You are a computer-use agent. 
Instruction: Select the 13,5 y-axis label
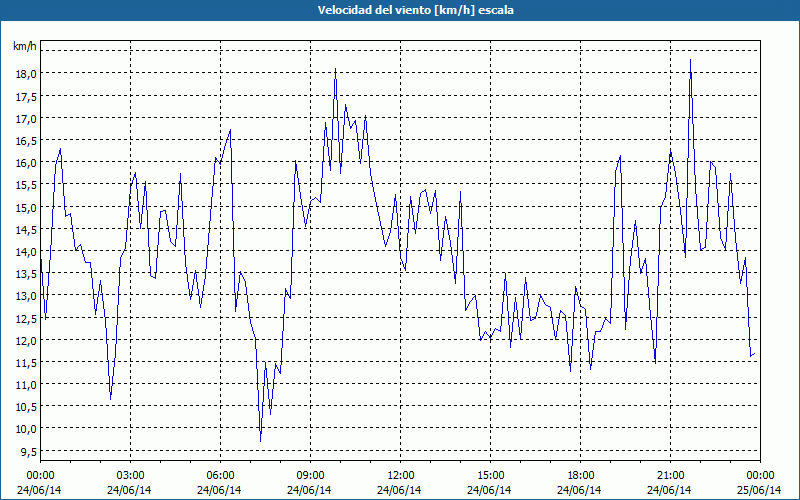click(x=27, y=273)
